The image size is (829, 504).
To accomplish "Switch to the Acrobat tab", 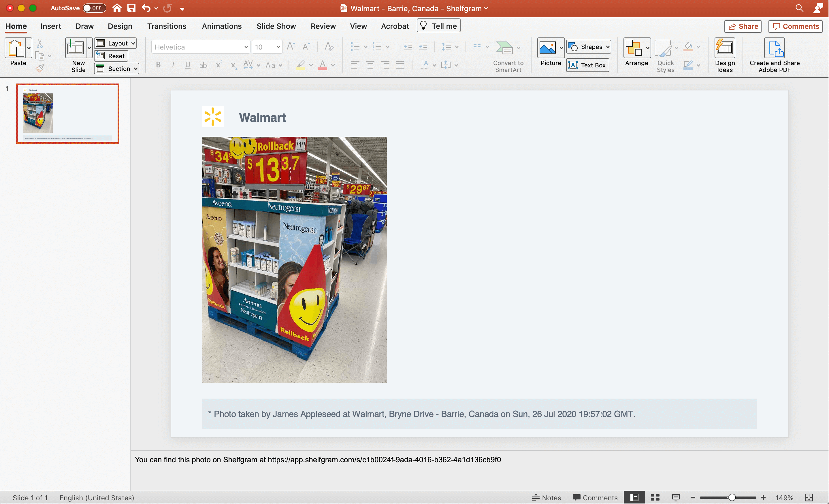I will point(395,26).
